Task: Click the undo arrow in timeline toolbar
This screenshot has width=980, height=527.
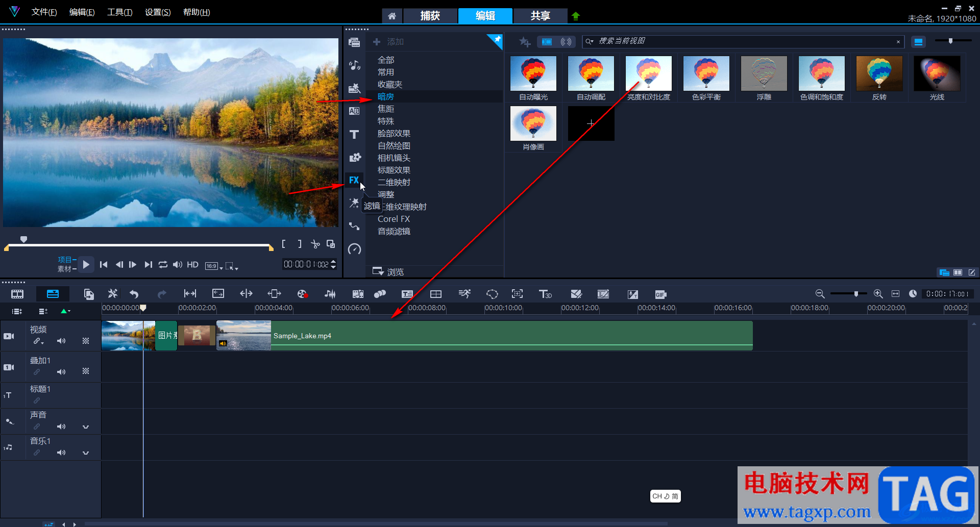Action: click(134, 294)
